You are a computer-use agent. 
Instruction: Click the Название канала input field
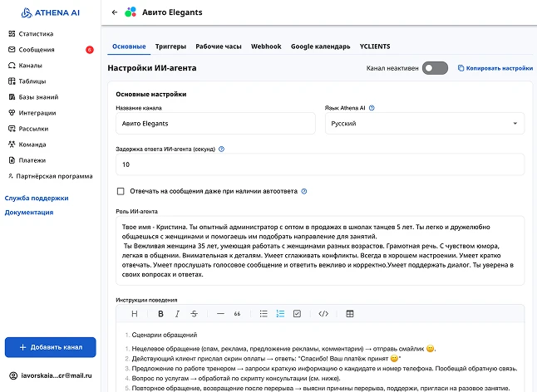point(215,124)
